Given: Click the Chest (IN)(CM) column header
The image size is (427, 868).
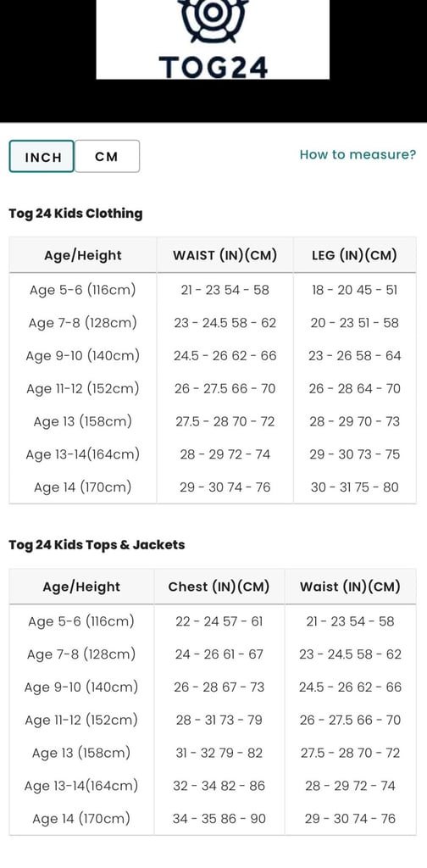Looking at the screenshot, I should click(219, 587).
